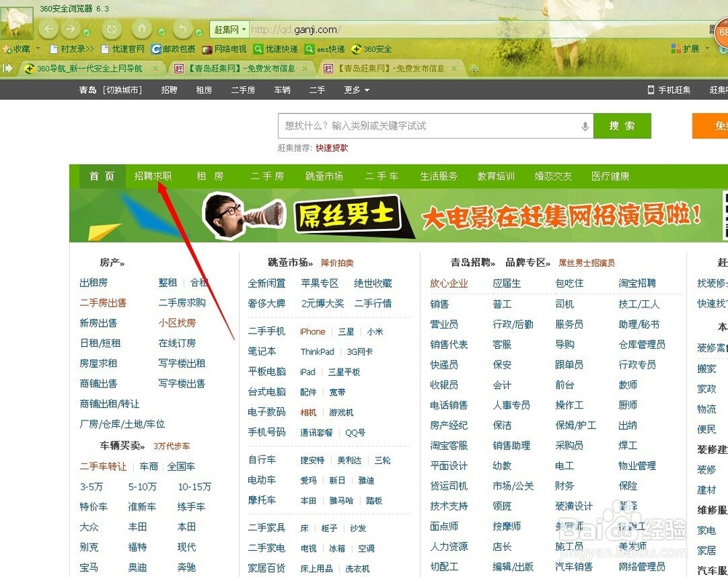728x577 pixels.
Task: Open 手机赶集 phone icon link
Action: pyautogui.click(x=669, y=90)
